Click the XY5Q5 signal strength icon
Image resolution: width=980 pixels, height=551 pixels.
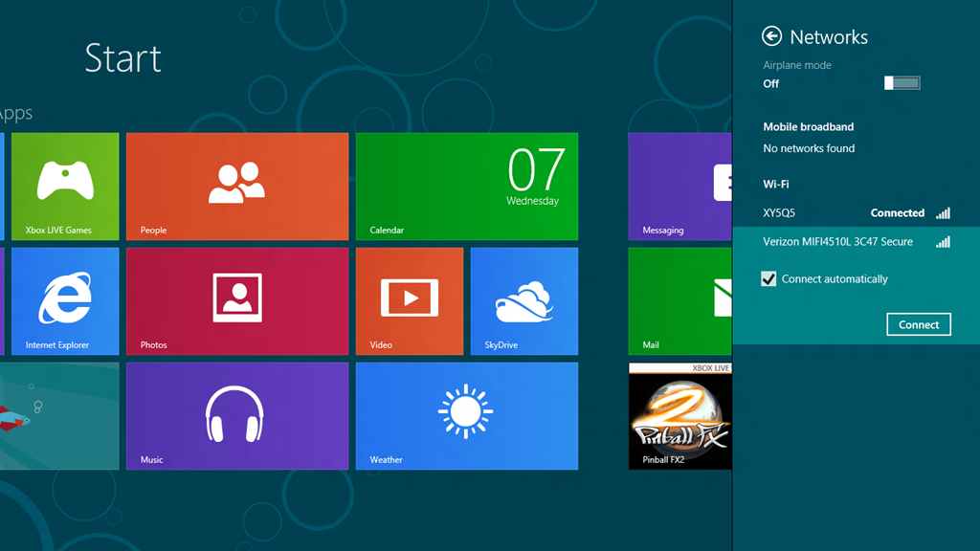click(943, 213)
